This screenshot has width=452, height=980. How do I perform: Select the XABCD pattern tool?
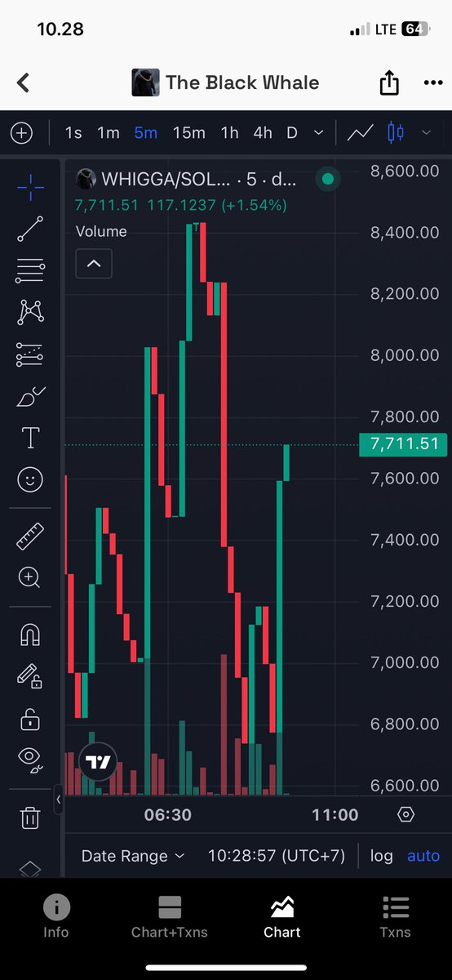coord(30,311)
